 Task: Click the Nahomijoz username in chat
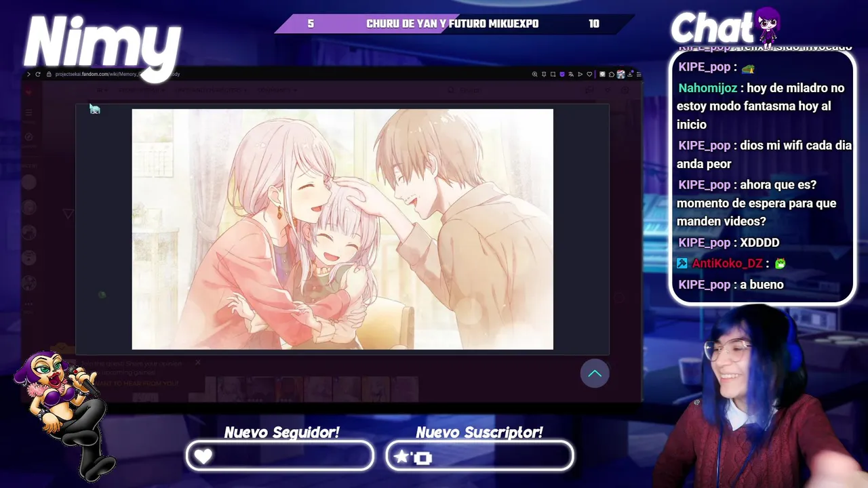(708, 88)
